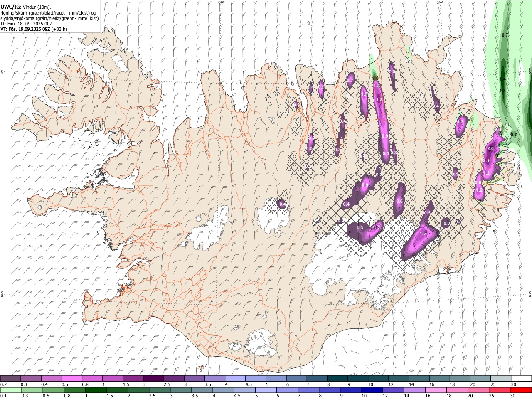The image size is (532, 399).
Task: Pick the snow-legend swatch starting at 3
Action: 194,378
